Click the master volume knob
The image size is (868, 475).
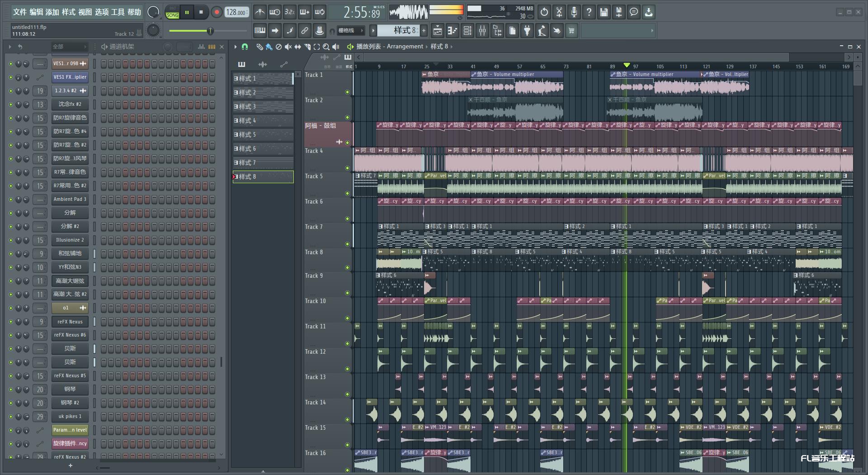[x=154, y=12]
